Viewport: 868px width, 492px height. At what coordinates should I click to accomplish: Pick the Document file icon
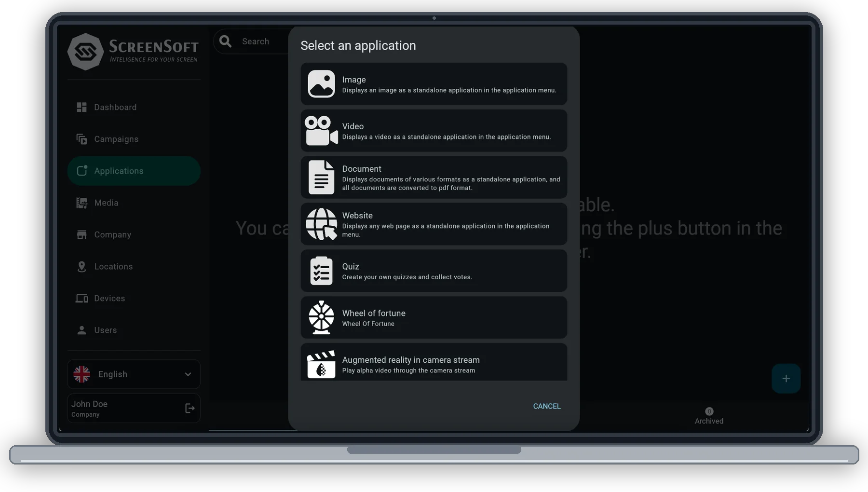tap(321, 178)
